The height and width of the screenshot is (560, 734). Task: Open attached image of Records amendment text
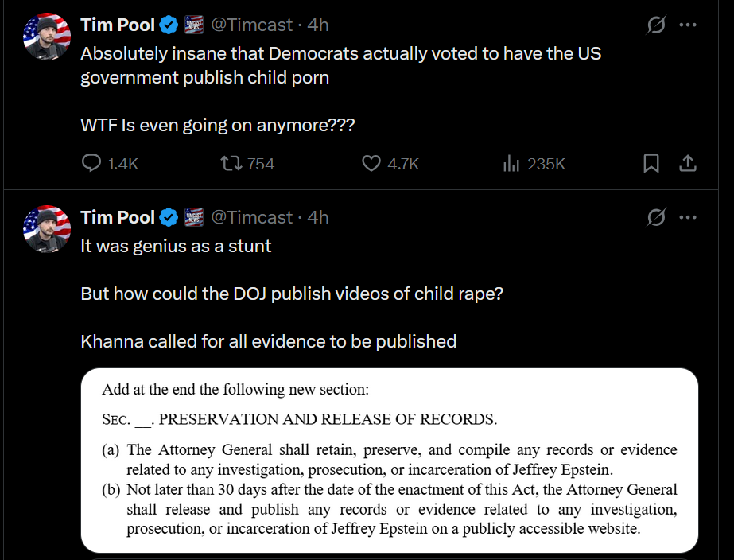coord(390,461)
